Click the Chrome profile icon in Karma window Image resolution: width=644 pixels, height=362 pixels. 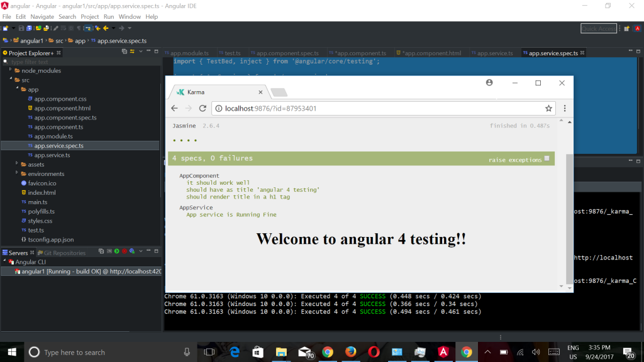(x=489, y=82)
